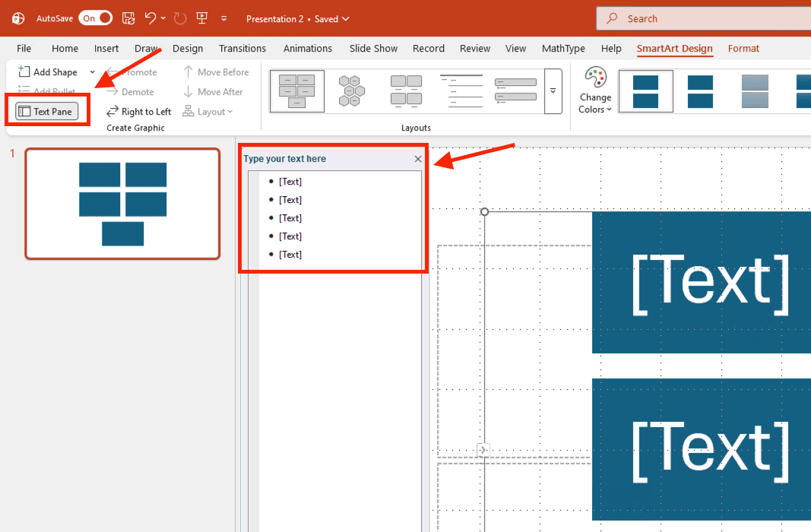
Task: Expand the Layouts gallery More arrow
Action: tap(553, 91)
